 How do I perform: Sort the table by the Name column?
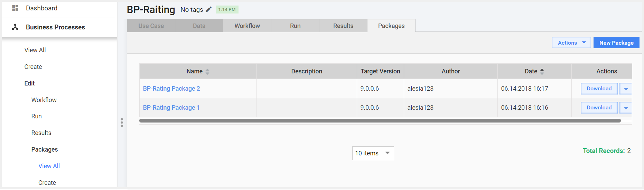pyautogui.click(x=207, y=71)
